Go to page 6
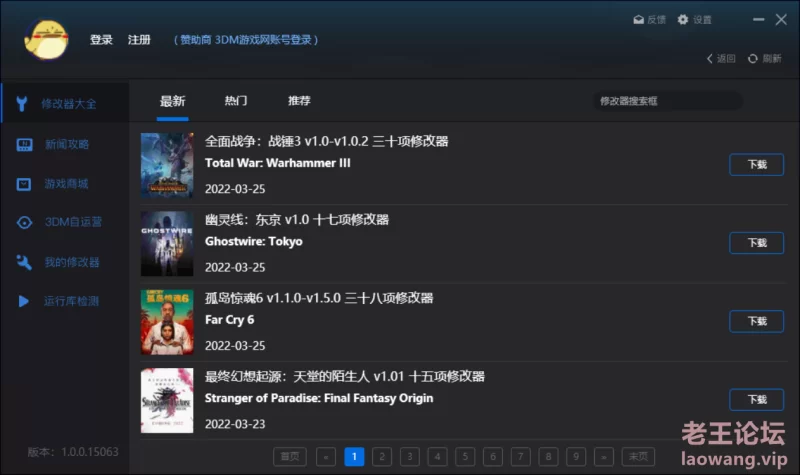The height and width of the screenshot is (475, 800). tap(493, 457)
